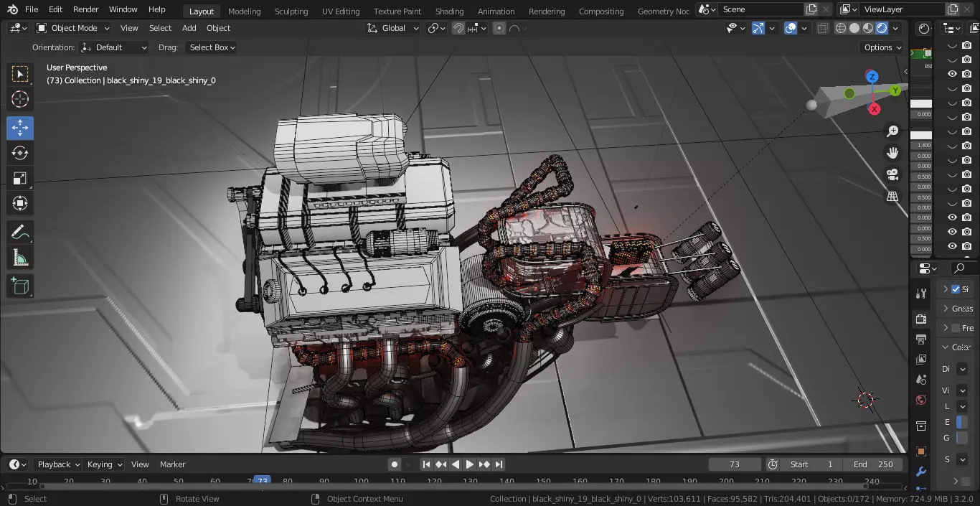Select the Transform tool
This screenshot has width=980, height=506.
tap(20, 204)
